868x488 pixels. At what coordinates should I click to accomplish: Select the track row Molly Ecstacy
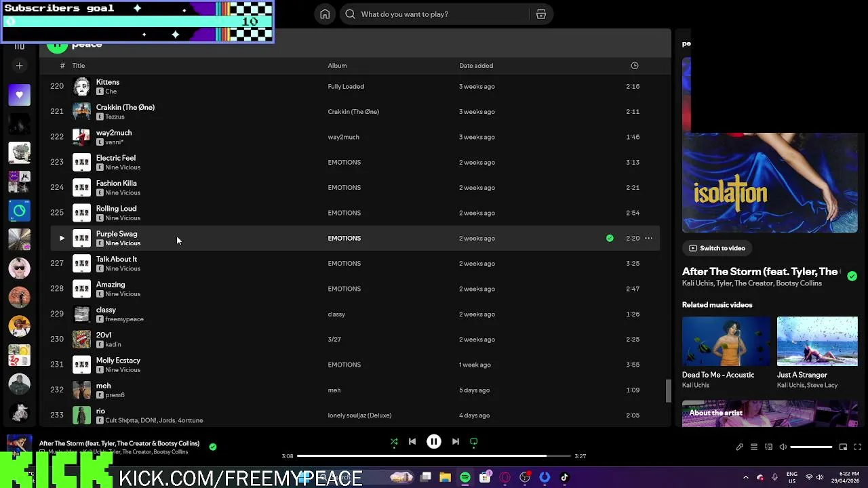click(355, 365)
